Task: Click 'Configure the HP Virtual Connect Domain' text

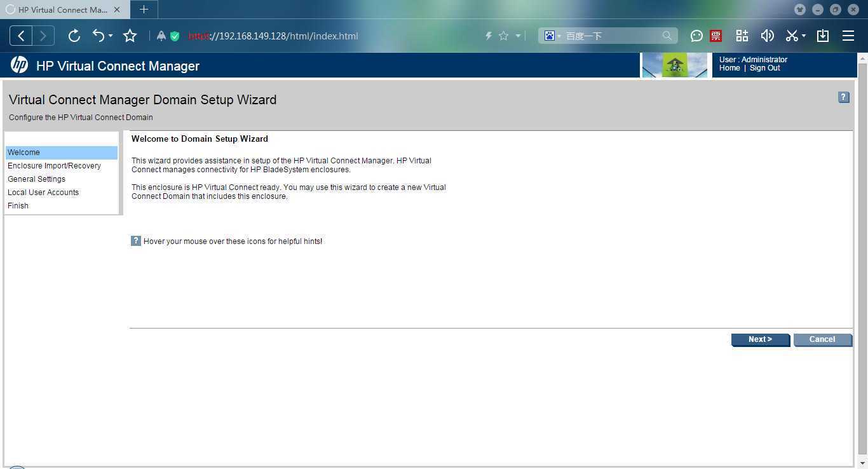Action: point(81,118)
